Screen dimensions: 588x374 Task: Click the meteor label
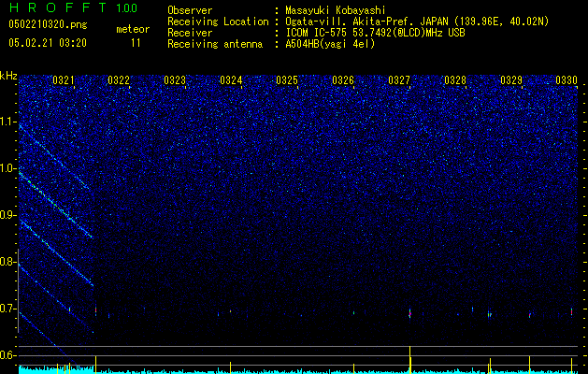133,29
